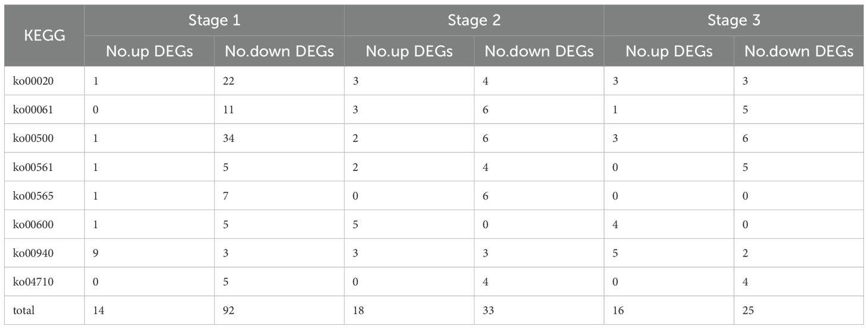Select the ko00600 row label
This screenshot has width=868, height=329.
click(x=33, y=224)
